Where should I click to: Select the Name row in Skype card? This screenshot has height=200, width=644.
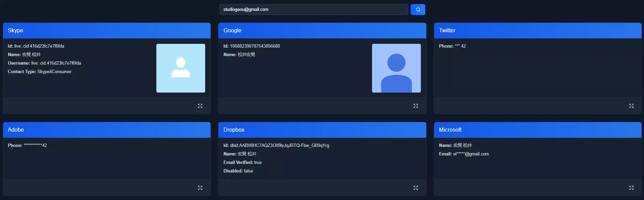tap(25, 54)
